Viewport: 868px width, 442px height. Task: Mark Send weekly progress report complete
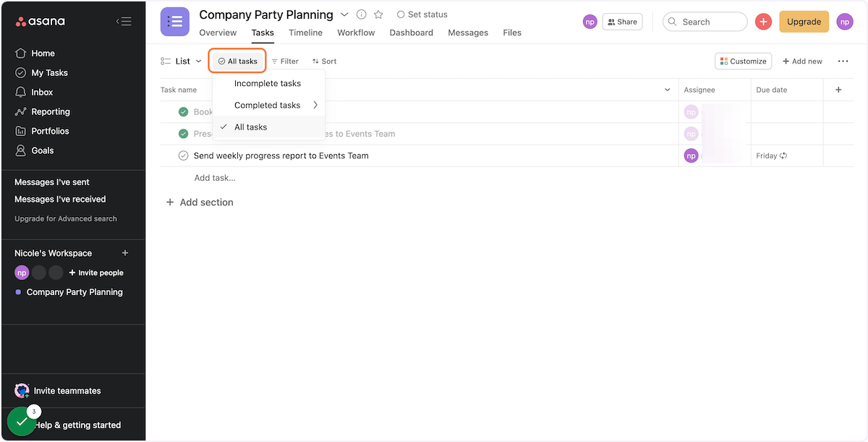(184, 156)
